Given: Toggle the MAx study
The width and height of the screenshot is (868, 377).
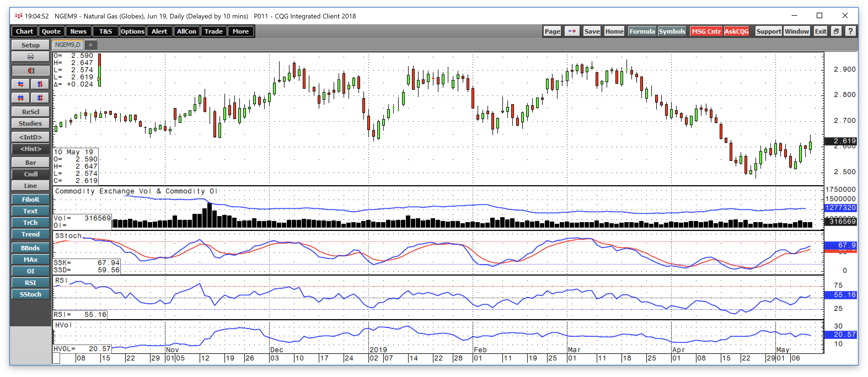Looking at the screenshot, I should [30, 259].
